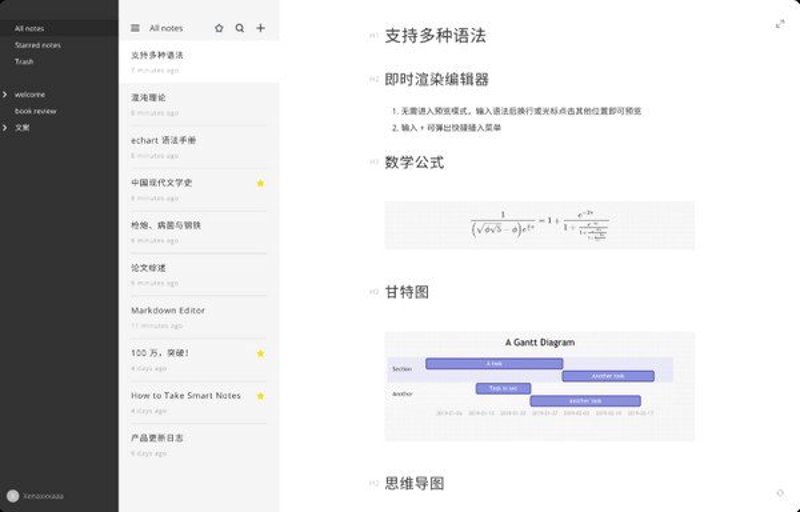This screenshot has height=512, width=800.
Task: Click the 支持多种语法 title heading in the editor
Action: [x=435, y=36]
